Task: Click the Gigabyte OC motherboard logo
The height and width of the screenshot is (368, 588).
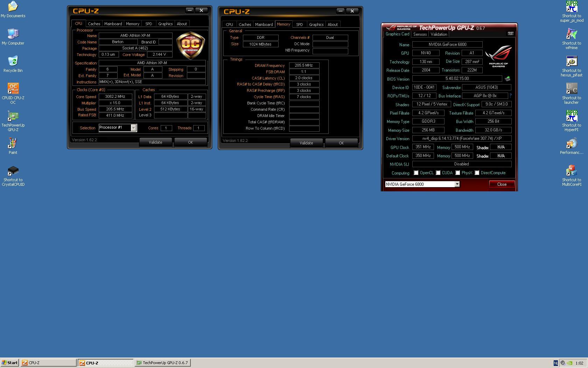Action: coord(190,45)
